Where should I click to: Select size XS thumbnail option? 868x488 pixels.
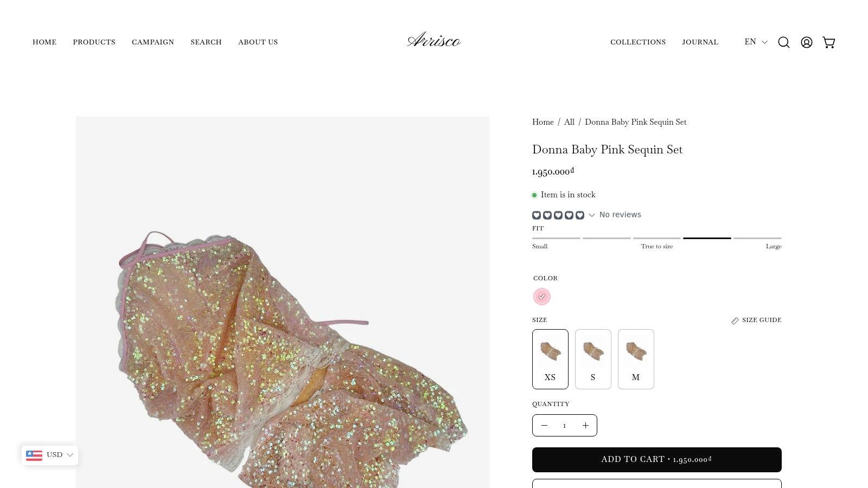pyautogui.click(x=550, y=359)
